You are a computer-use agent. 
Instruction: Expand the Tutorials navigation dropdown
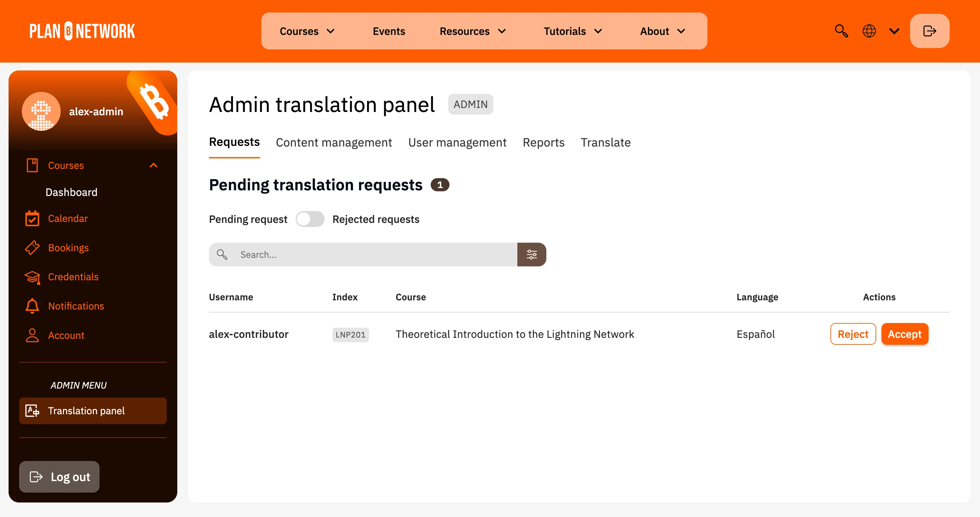point(573,31)
